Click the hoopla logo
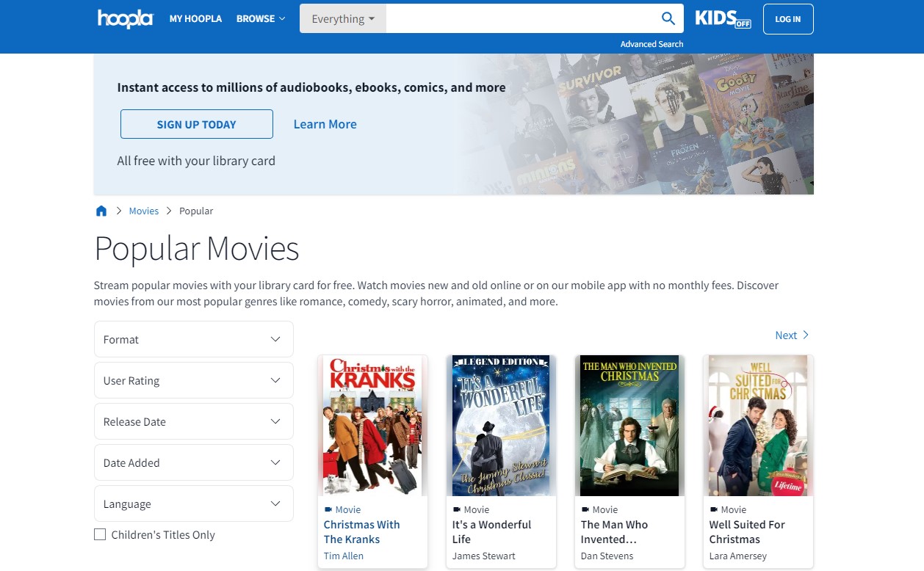 [x=125, y=18]
